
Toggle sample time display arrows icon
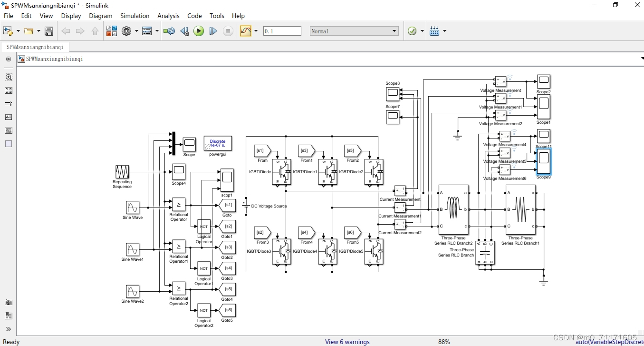pyautogui.click(x=9, y=104)
